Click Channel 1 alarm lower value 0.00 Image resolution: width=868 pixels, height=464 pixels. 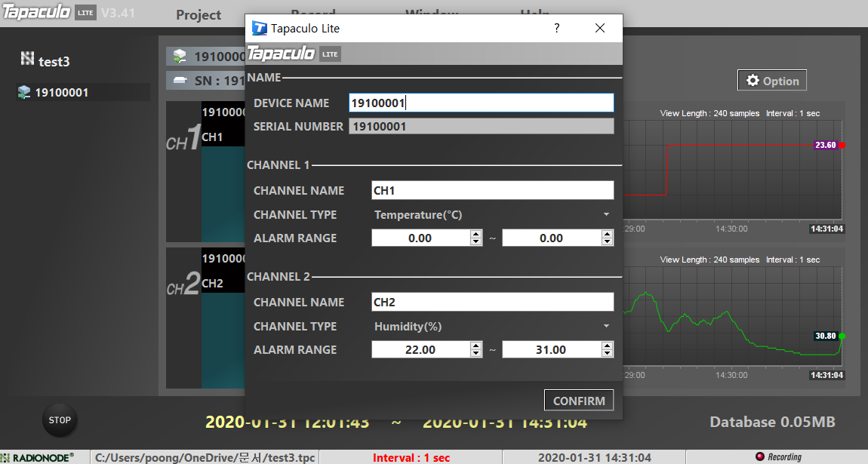[420, 238]
